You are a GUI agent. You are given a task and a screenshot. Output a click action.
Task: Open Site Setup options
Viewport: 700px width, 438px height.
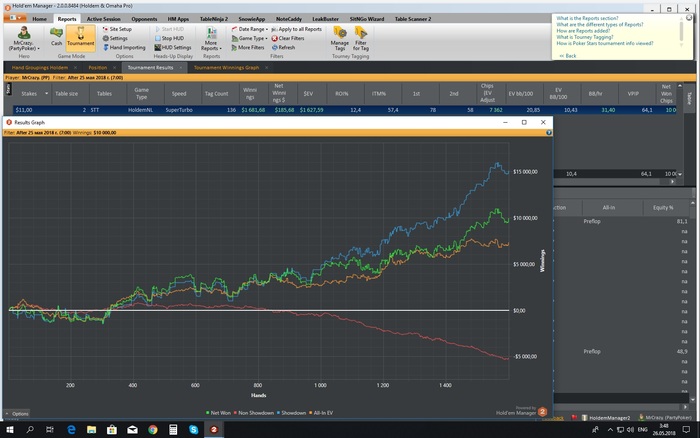pyautogui.click(x=117, y=29)
